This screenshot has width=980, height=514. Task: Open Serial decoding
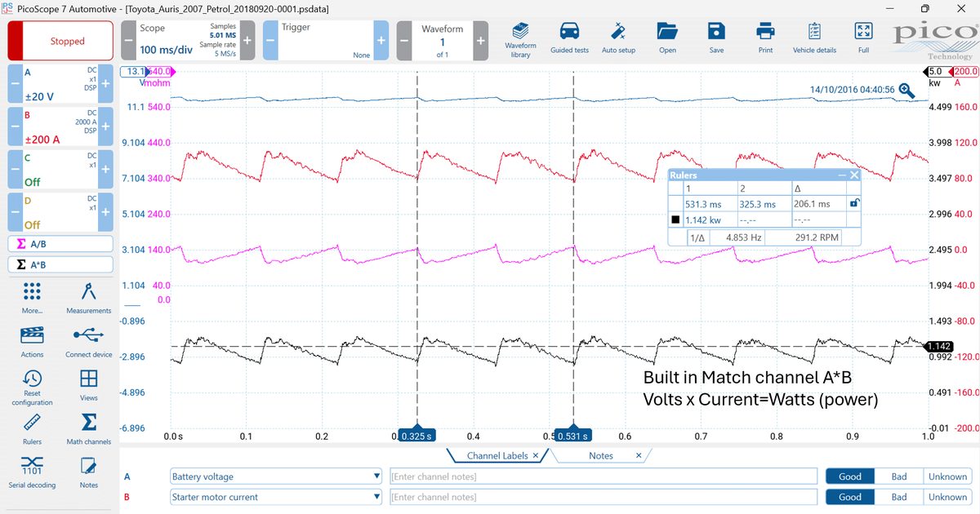coord(32,473)
